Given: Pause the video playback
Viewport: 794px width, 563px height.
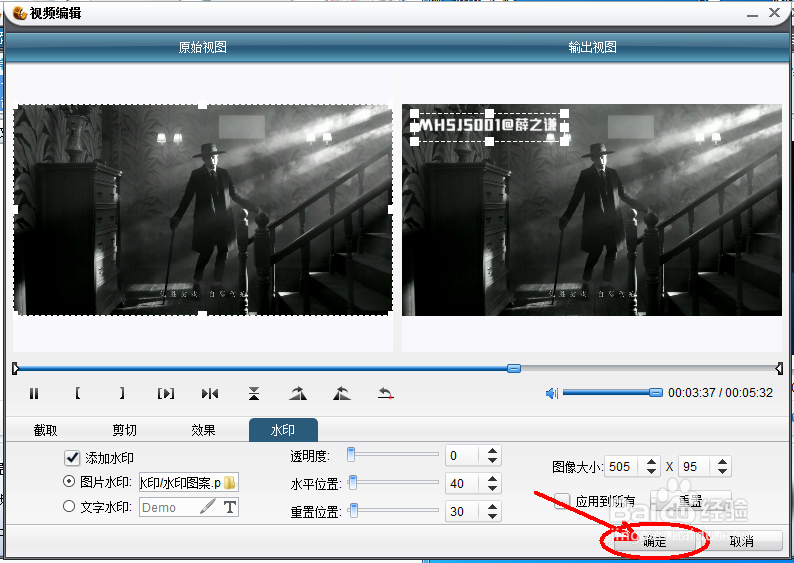Looking at the screenshot, I should [34, 393].
